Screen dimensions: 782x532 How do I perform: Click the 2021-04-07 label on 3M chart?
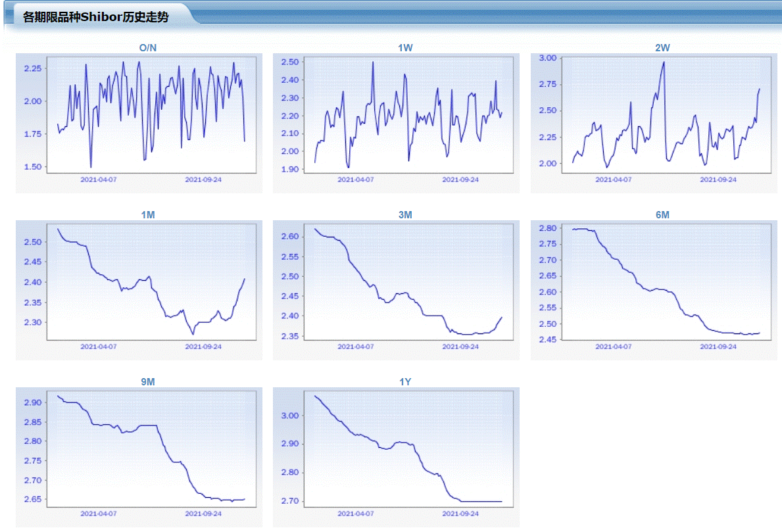tap(356, 347)
